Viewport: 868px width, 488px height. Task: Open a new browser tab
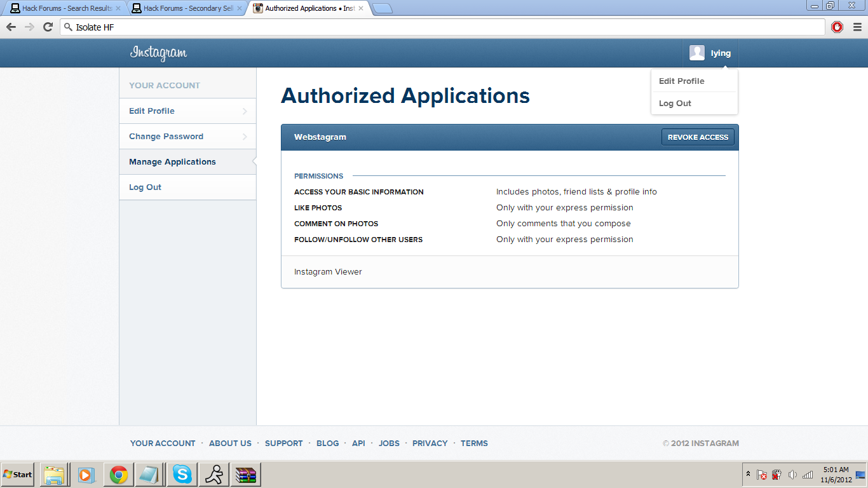coord(383,8)
